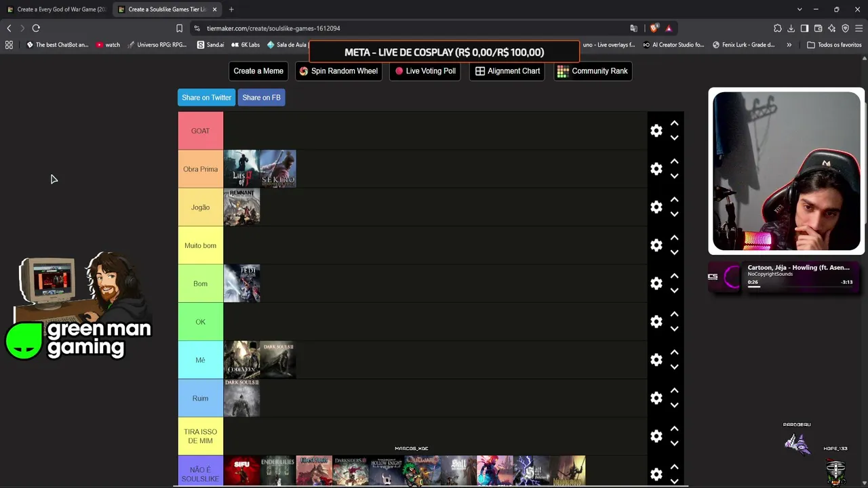Open settings gear for Bom tier

point(656,283)
